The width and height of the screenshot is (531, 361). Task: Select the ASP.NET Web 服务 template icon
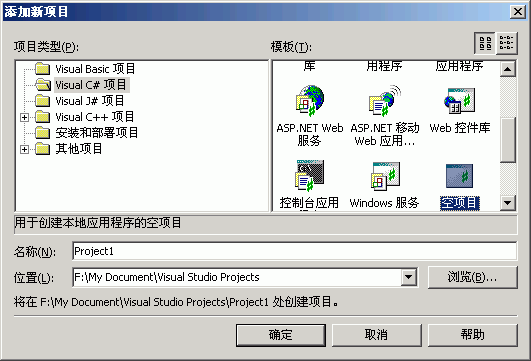310,101
